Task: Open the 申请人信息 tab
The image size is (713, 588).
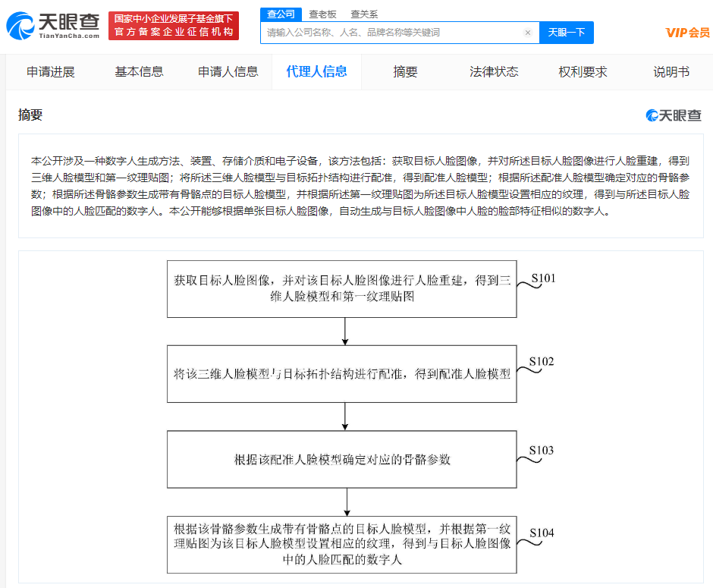Action: [x=228, y=72]
